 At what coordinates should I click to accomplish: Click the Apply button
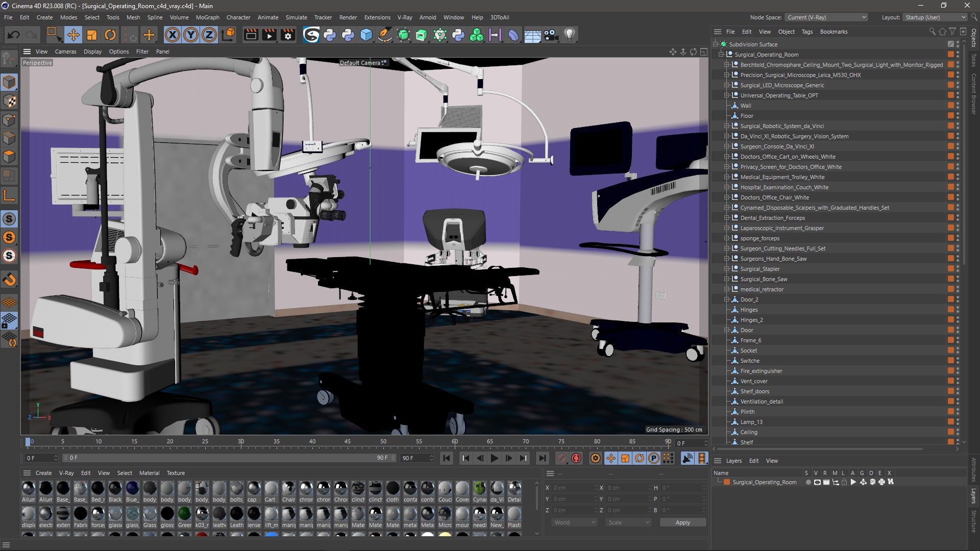(682, 522)
